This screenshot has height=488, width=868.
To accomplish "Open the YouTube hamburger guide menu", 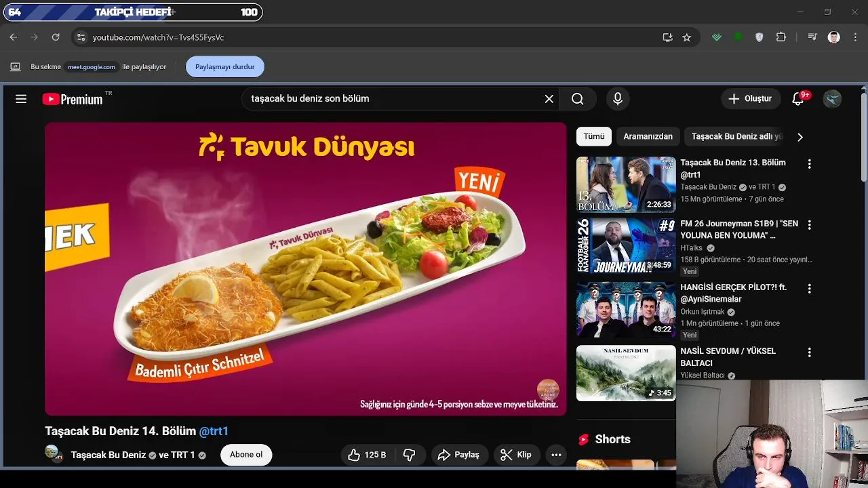I will coord(21,99).
